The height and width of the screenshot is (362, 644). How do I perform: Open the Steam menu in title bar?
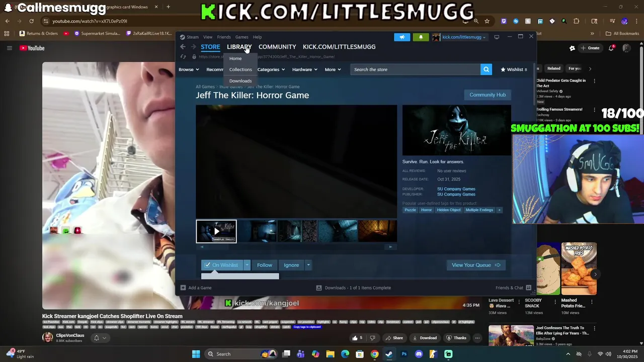click(x=189, y=37)
